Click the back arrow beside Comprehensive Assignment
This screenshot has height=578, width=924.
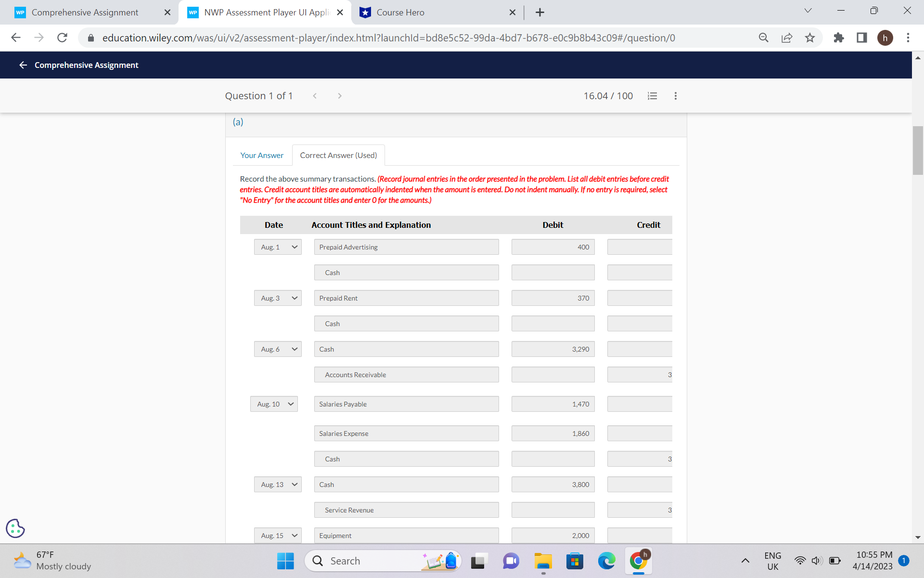point(23,65)
